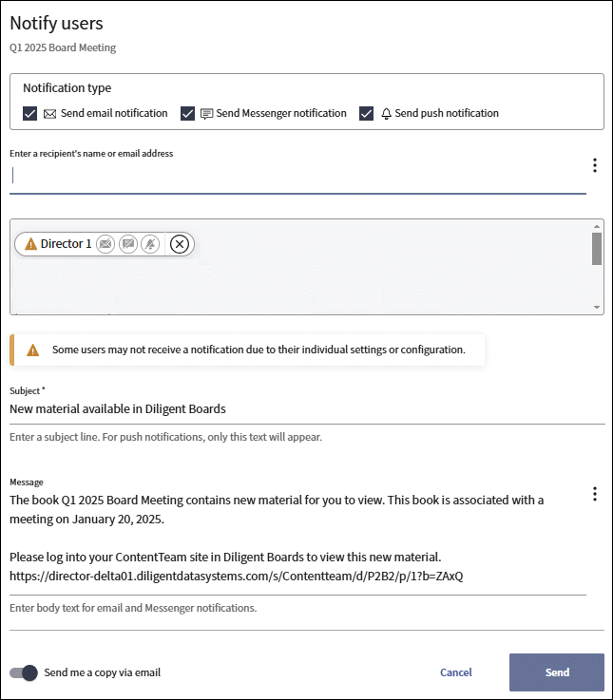Cancel the notify users dialog
Viewport: 613px width, 700px height.
pyautogui.click(x=456, y=672)
